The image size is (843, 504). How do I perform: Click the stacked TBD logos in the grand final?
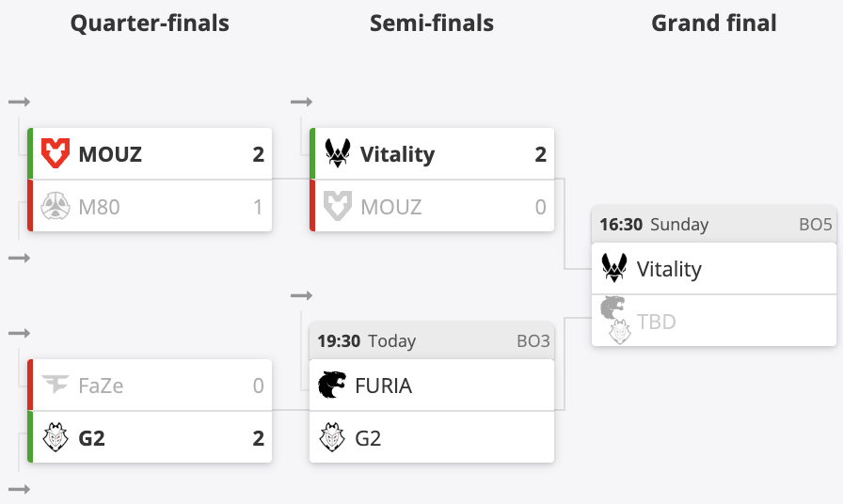click(615, 320)
